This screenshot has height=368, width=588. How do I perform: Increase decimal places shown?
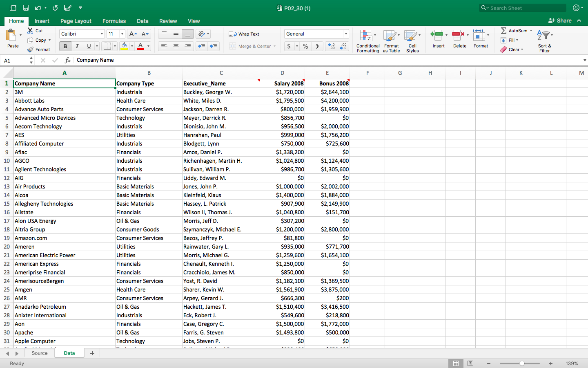[x=331, y=46]
